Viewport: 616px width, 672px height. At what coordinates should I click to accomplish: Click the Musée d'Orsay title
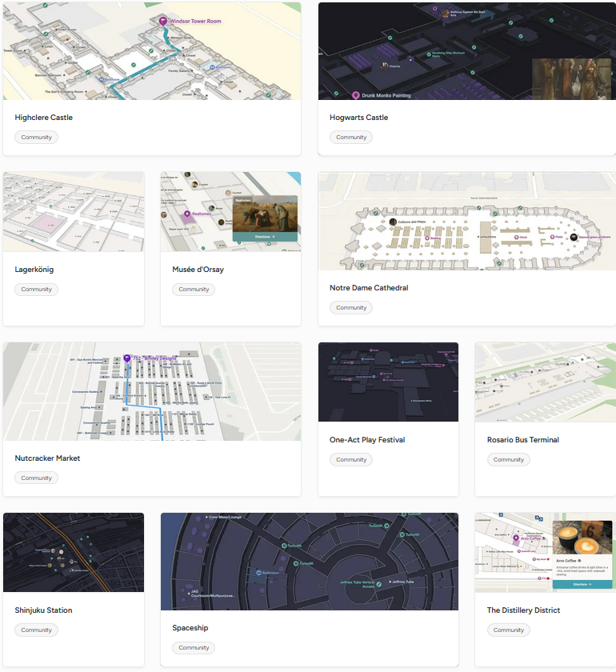198,270
